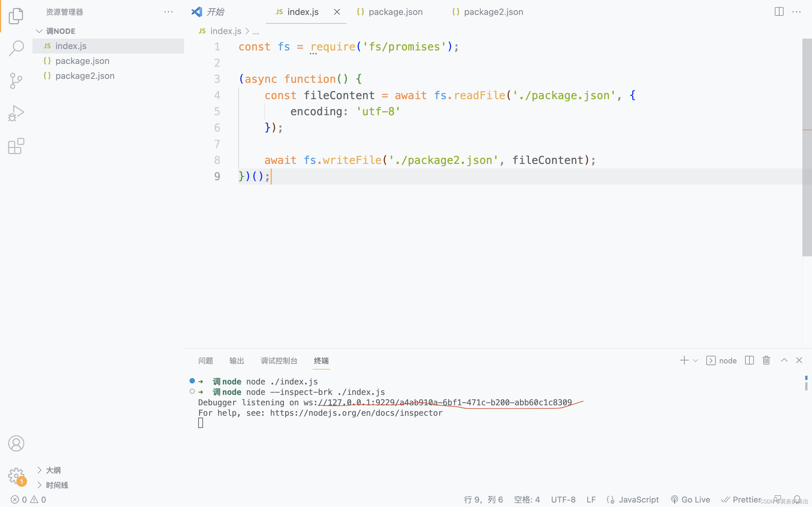The width and height of the screenshot is (812, 507).
Task: Split the editor to the right
Action: [x=779, y=12]
